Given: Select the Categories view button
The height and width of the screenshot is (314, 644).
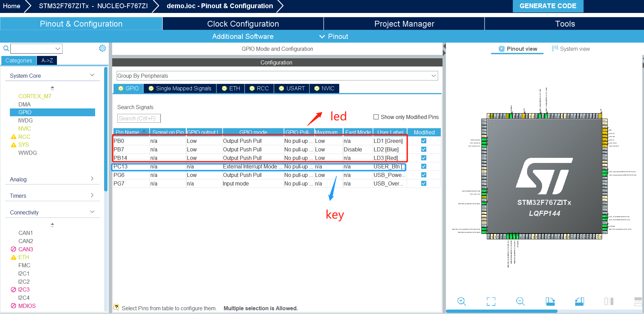Looking at the screenshot, I should point(19,60).
